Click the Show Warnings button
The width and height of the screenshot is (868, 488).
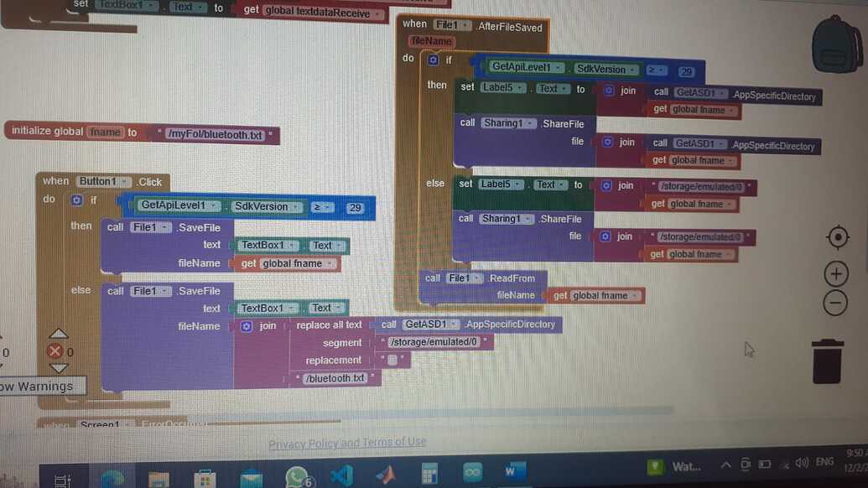[x=40, y=387]
